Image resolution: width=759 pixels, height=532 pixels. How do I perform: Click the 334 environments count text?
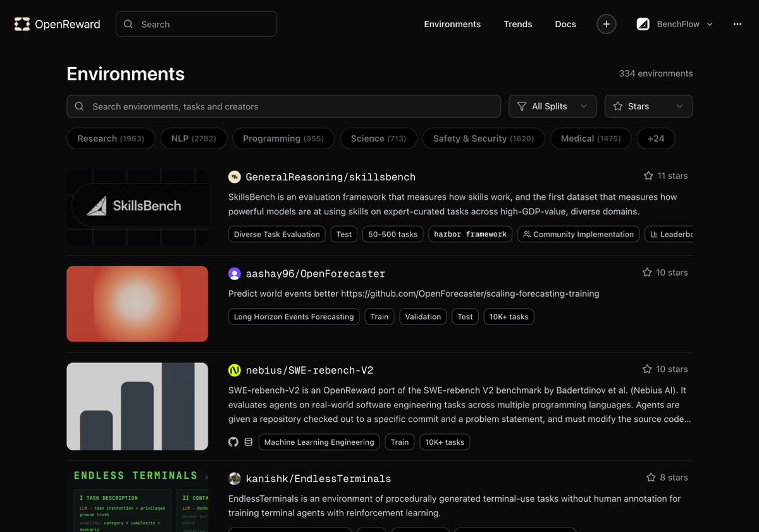[656, 73]
